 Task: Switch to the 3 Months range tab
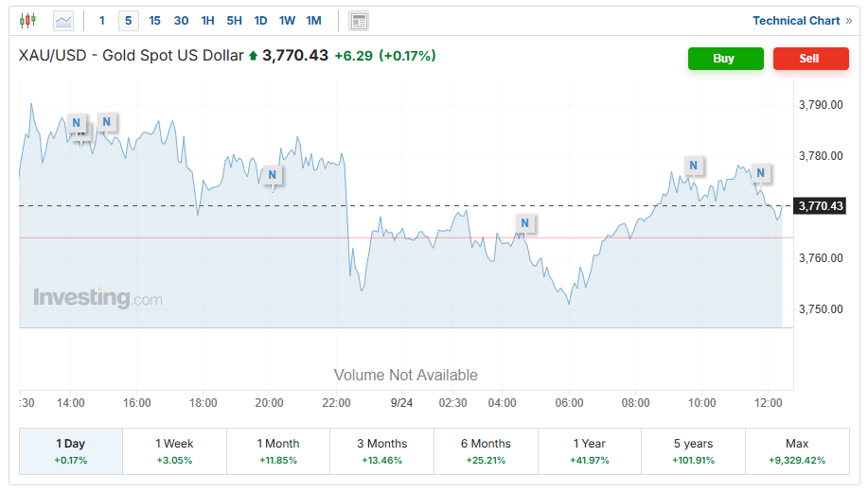click(381, 450)
